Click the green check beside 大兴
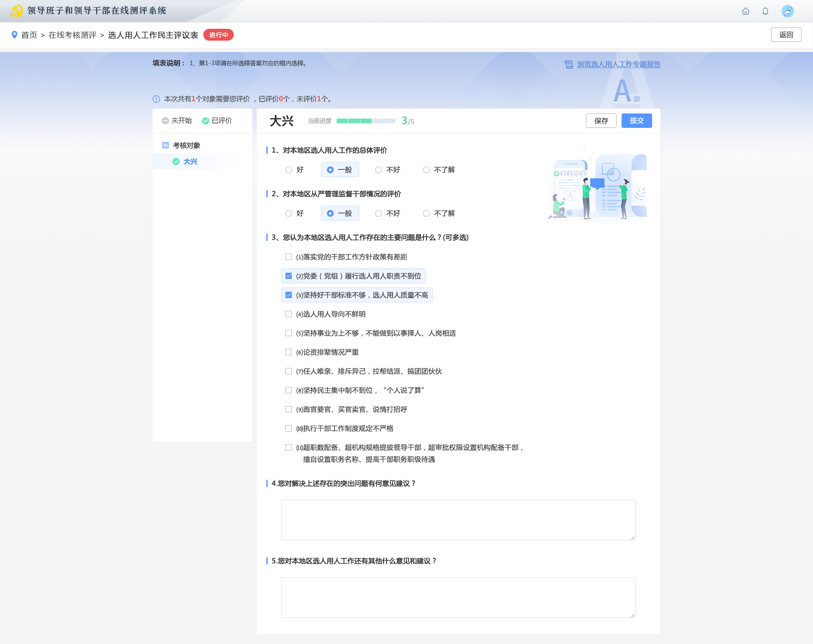The height and width of the screenshot is (644, 813). pyautogui.click(x=176, y=161)
